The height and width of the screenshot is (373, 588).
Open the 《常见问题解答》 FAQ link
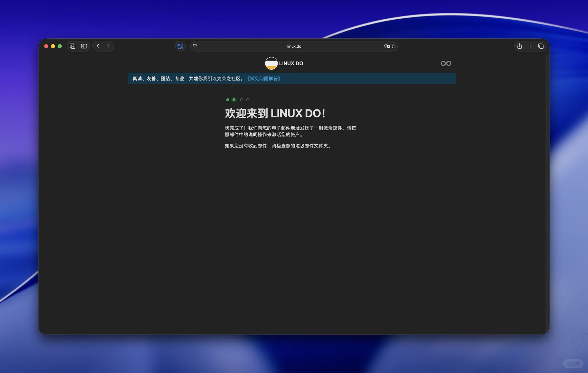pyautogui.click(x=264, y=78)
